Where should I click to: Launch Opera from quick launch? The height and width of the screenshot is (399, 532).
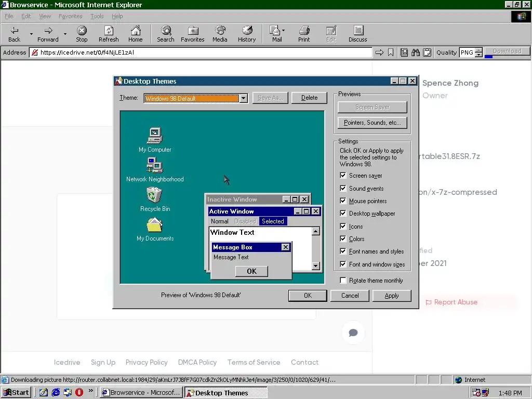tap(79, 392)
